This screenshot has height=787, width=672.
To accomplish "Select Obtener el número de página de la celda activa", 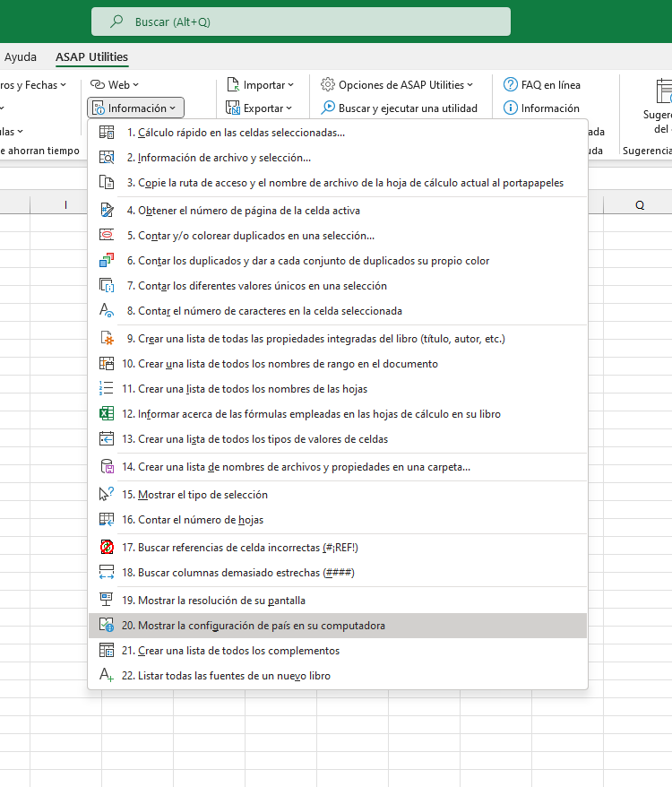I will pyautogui.click(x=337, y=211).
